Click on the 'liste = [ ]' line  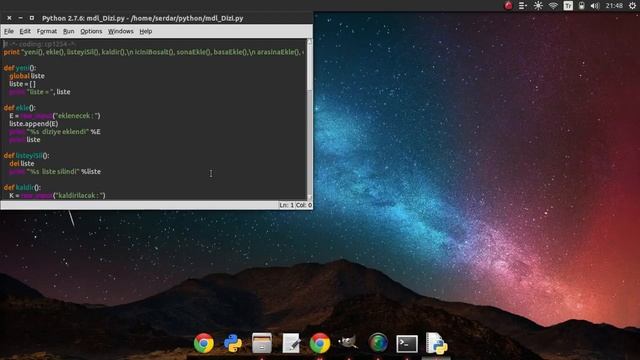pyautogui.click(x=22, y=84)
